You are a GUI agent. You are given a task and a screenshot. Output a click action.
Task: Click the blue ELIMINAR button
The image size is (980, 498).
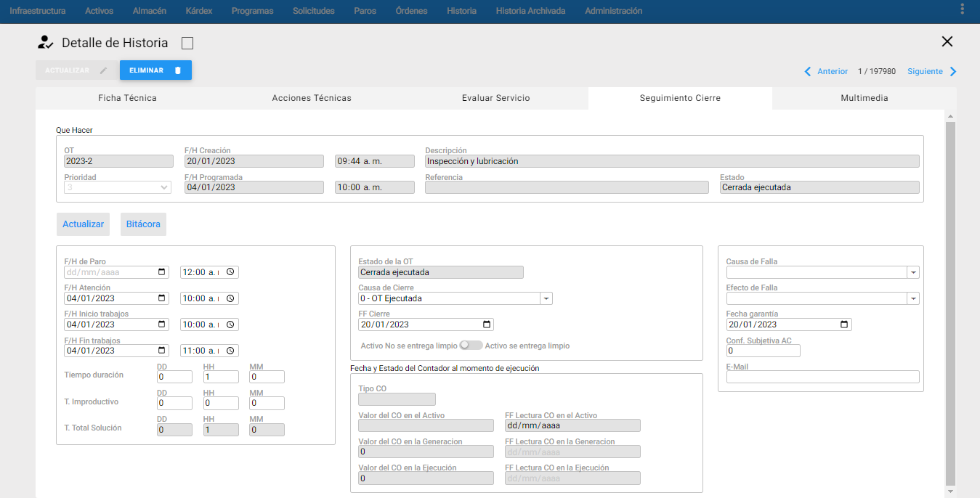pos(155,70)
